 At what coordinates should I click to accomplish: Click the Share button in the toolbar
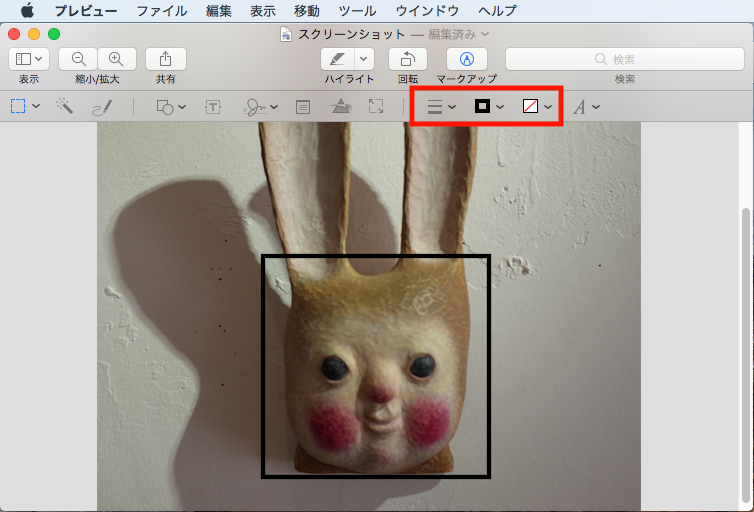pyautogui.click(x=165, y=59)
